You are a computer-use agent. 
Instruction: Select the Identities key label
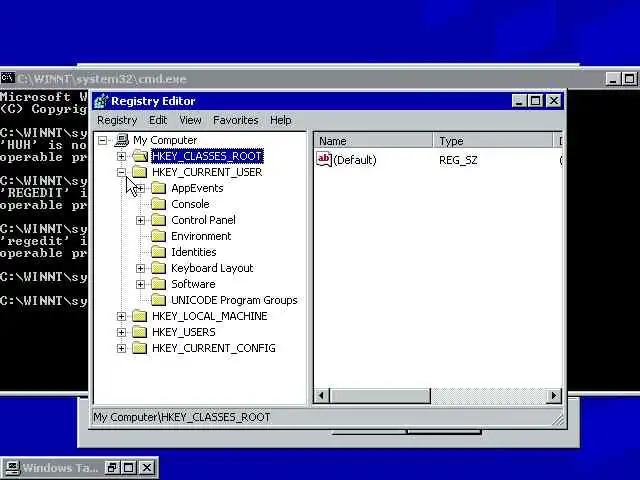tap(193, 252)
